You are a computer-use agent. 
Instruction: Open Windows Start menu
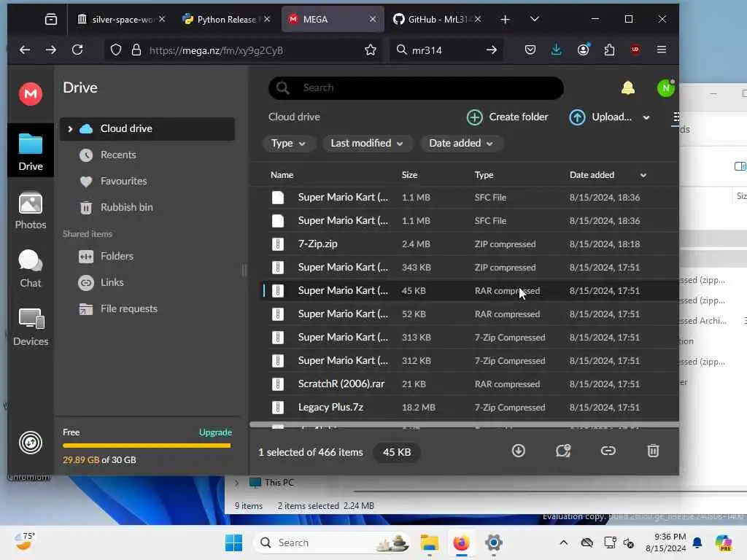tap(233, 542)
